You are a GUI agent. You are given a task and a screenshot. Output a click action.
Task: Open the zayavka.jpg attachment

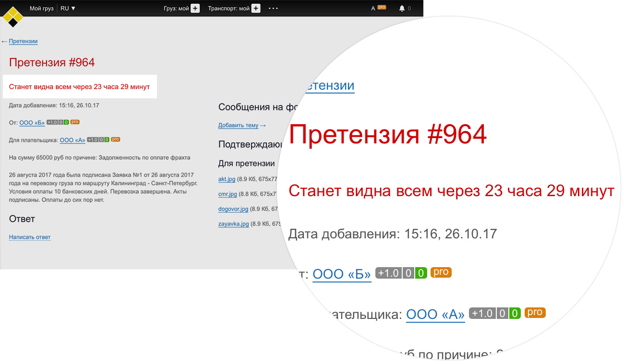pyautogui.click(x=234, y=223)
